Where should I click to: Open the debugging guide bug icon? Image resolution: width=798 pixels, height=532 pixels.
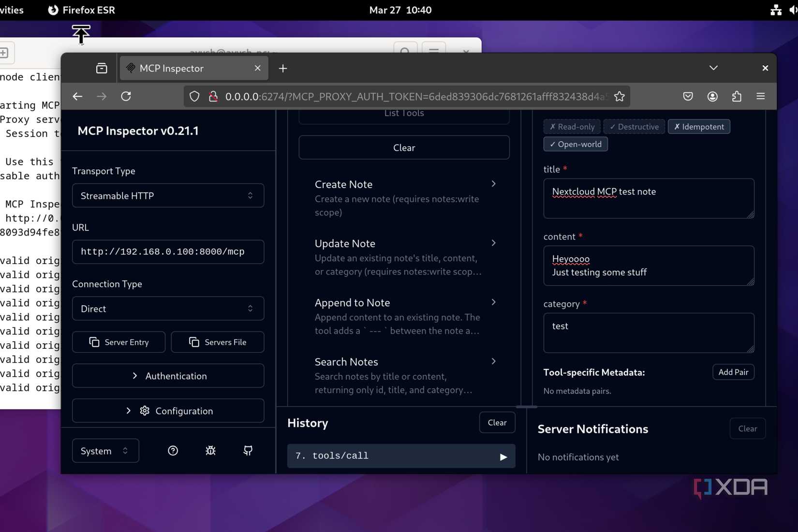[210, 451]
